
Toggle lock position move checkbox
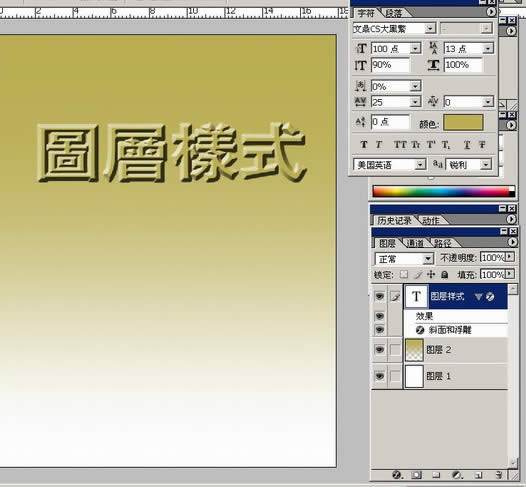tap(431, 275)
